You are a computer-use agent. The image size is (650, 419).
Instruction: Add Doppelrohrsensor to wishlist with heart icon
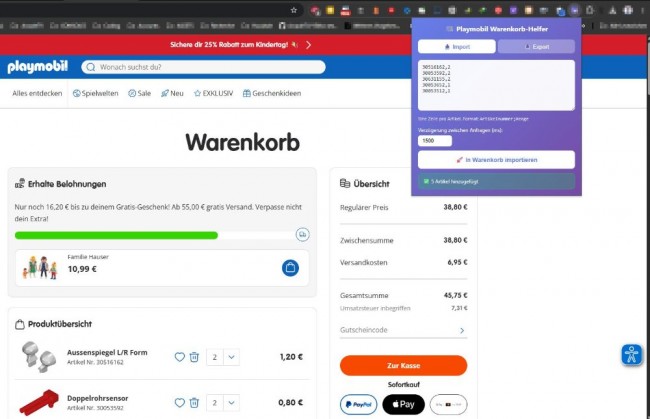coord(179,402)
